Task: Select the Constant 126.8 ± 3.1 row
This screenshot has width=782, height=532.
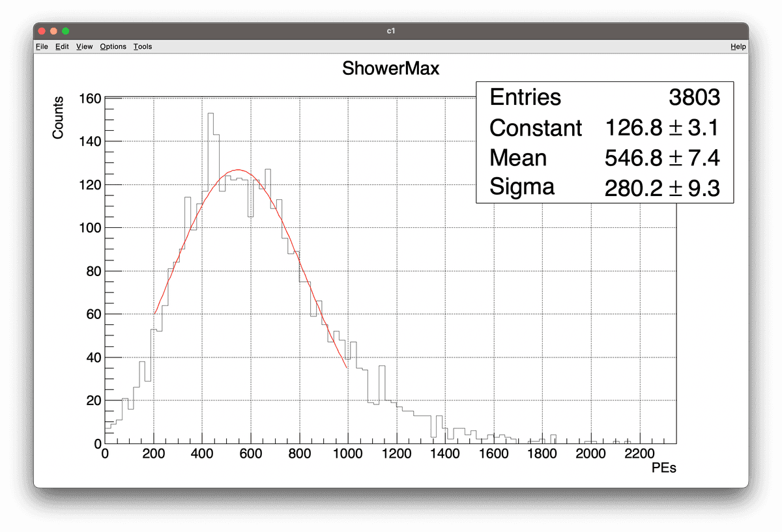Action: 605,128
